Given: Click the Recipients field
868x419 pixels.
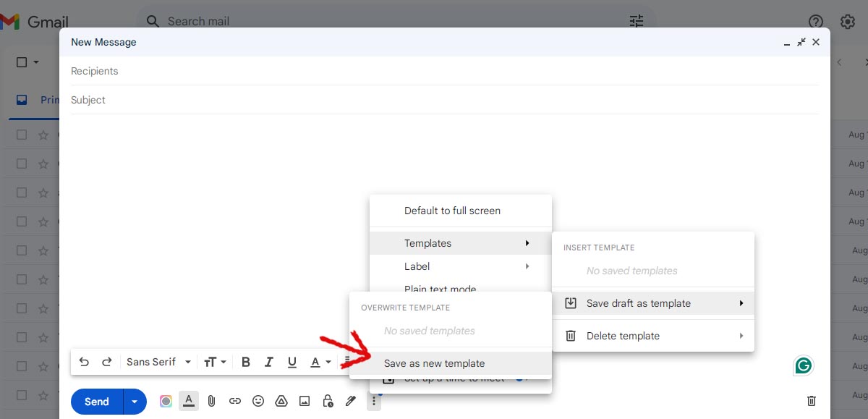Looking at the screenshot, I should tap(445, 71).
